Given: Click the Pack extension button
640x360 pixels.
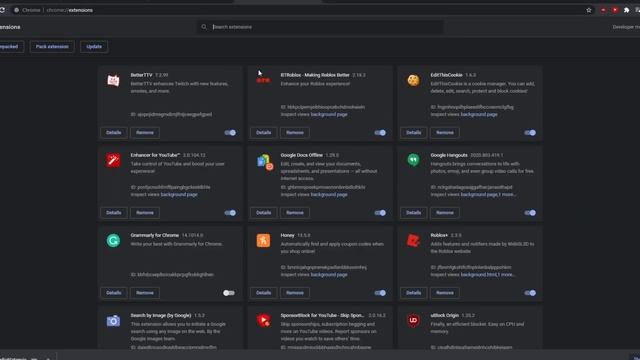Looking at the screenshot, I should (52, 47).
